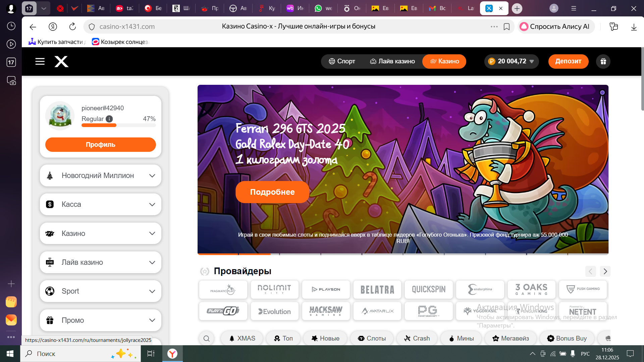644x362 pixels.
Task: Reload the page with the refresh icon
Action: (x=72, y=26)
